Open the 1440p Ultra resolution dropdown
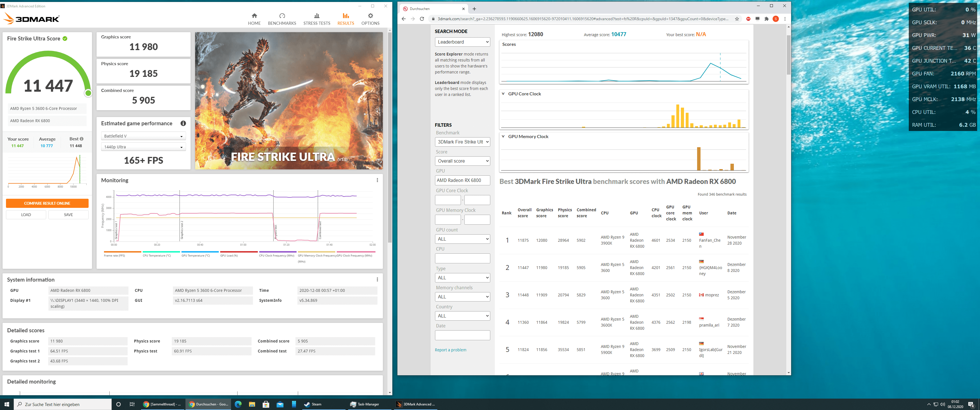 point(143,147)
